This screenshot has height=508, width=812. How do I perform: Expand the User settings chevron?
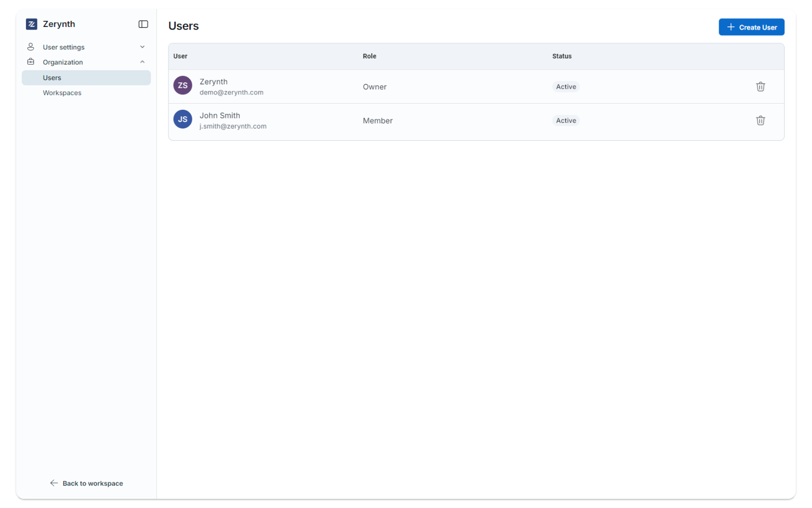click(x=142, y=47)
